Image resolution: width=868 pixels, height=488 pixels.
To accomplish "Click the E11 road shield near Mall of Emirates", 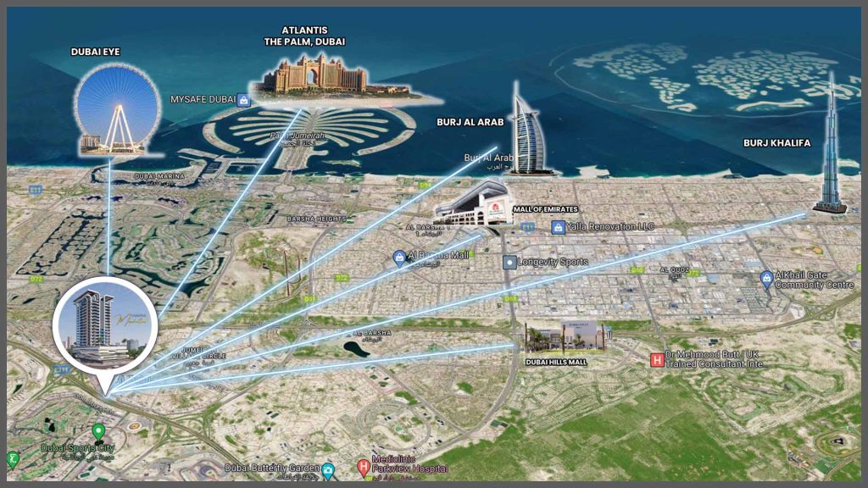I will click(x=527, y=227).
